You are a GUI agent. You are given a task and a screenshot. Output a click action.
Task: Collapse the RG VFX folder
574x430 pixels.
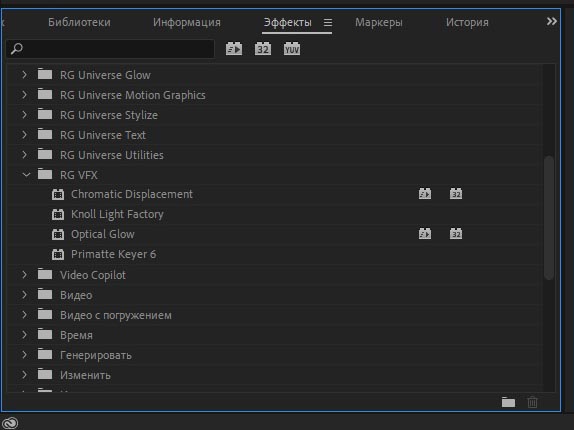(x=26, y=175)
